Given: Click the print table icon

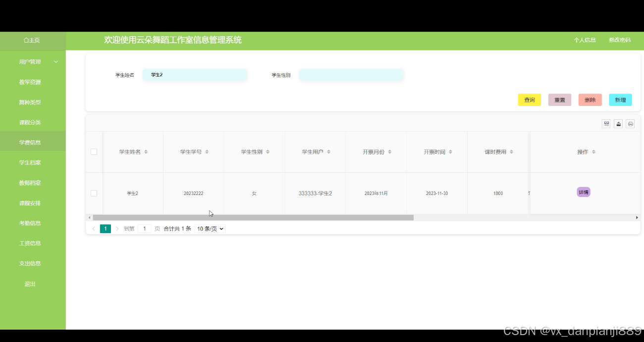Looking at the screenshot, I should click(630, 124).
